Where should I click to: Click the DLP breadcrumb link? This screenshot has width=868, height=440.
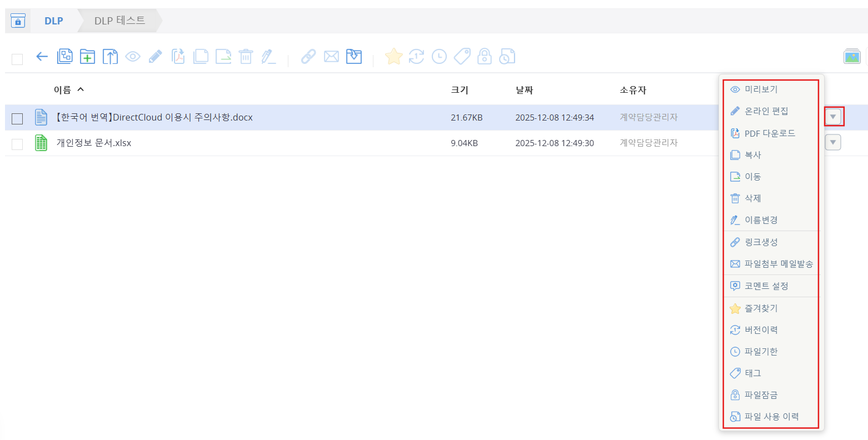(54, 21)
